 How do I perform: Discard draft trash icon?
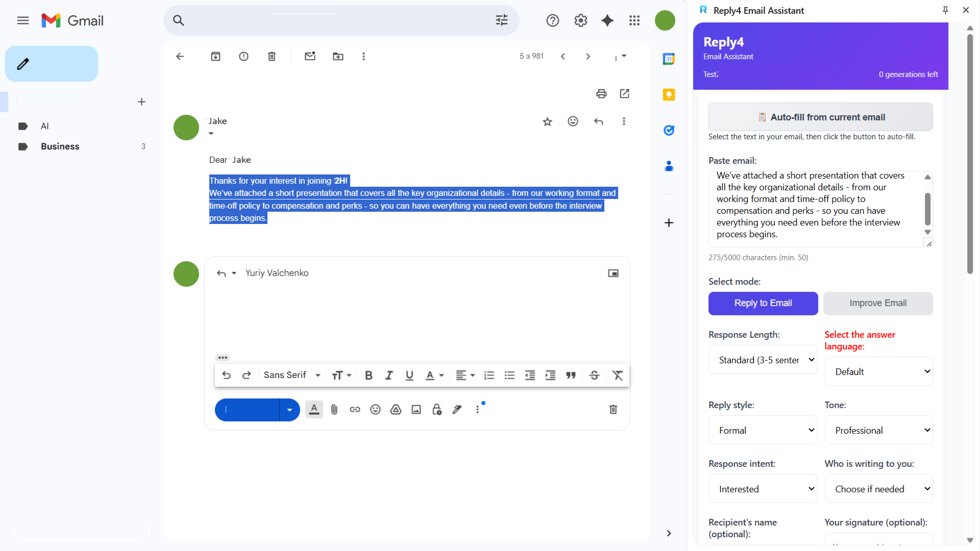point(614,410)
